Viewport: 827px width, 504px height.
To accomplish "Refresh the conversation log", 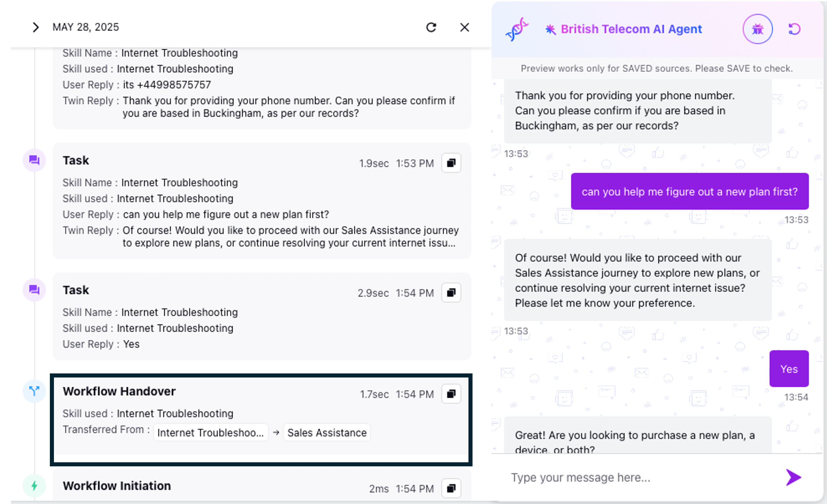I will [x=431, y=27].
